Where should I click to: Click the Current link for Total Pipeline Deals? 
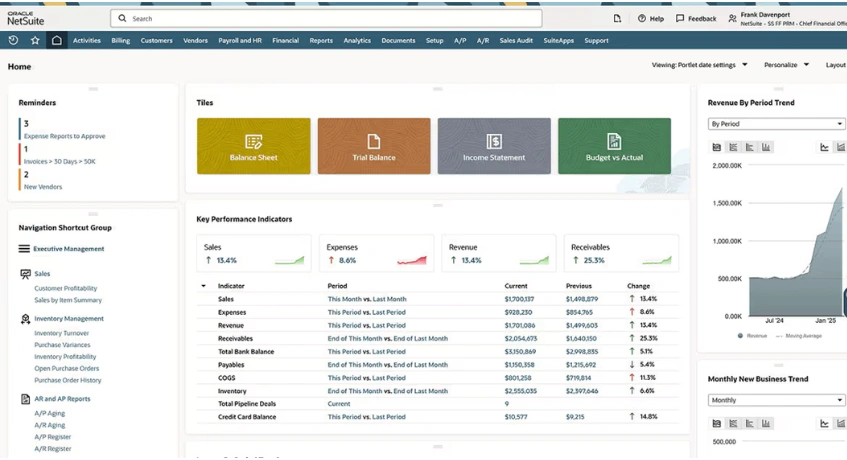(339, 404)
